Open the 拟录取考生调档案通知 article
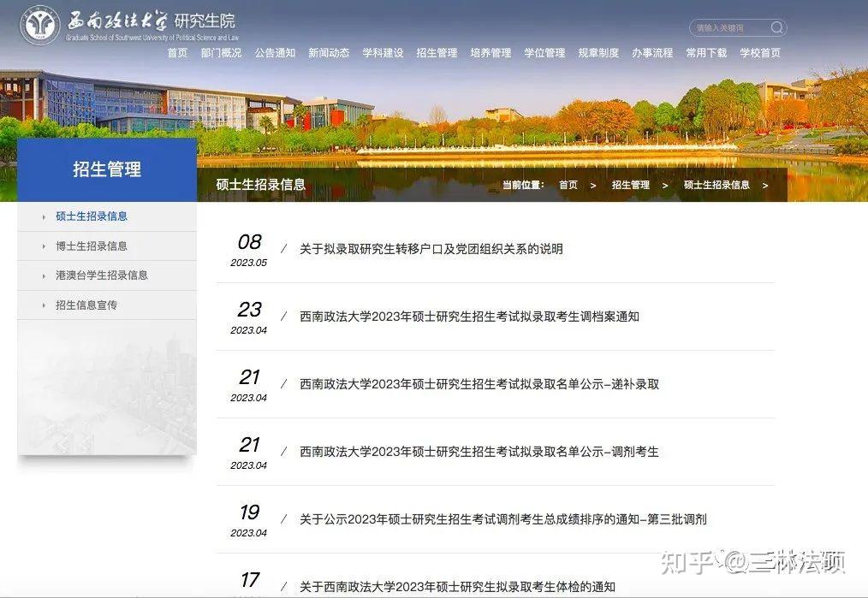Screen dimensions: 868x598 point(473,317)
